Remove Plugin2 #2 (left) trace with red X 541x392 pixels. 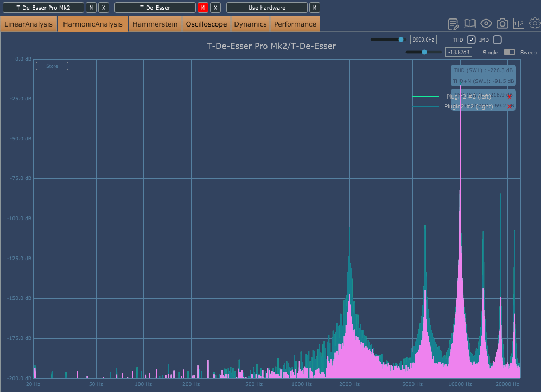(x=510, y=97)
